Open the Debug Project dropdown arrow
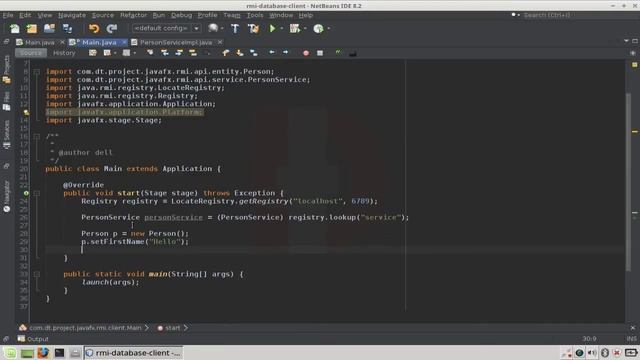This screenshot has height=360, width=640. (x=305, y=29)
